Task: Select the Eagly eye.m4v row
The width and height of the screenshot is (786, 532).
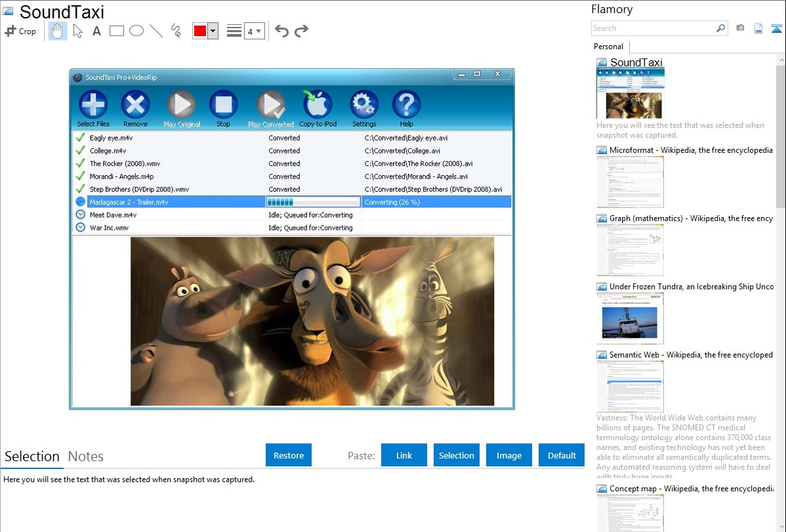Action: [292, 138]
